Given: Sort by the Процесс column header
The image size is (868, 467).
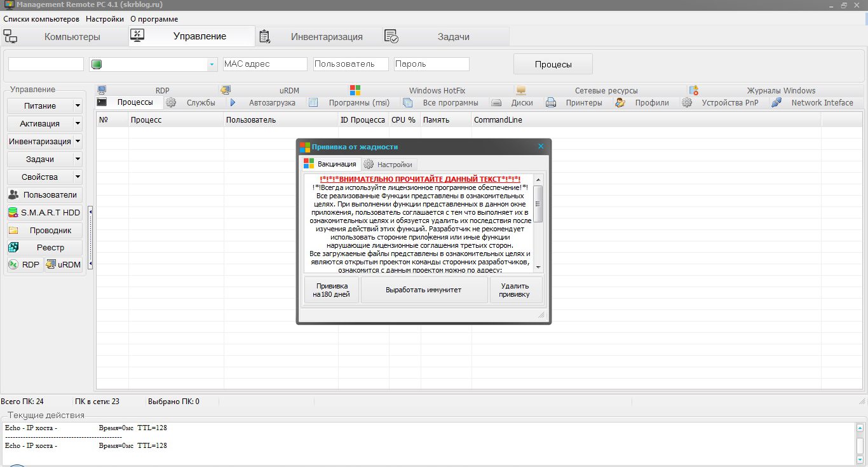Looking at the screenshot, I should click(x=176, y=119).
